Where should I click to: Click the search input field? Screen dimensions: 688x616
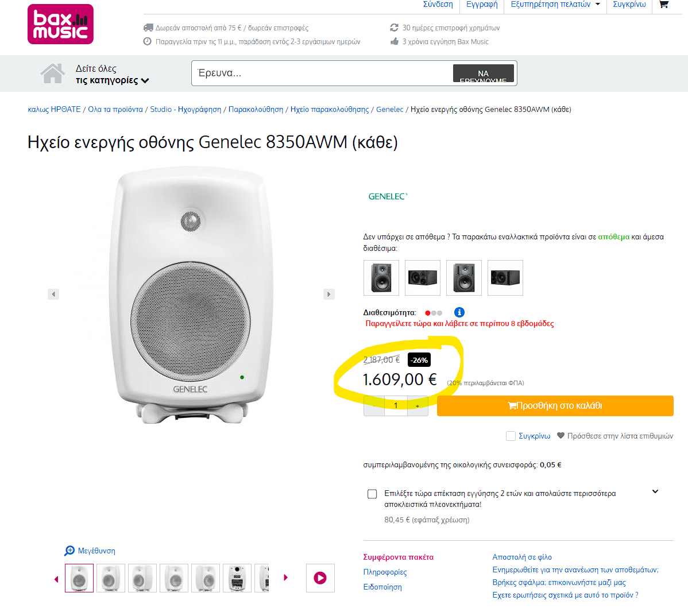click(x=322, y=73)
